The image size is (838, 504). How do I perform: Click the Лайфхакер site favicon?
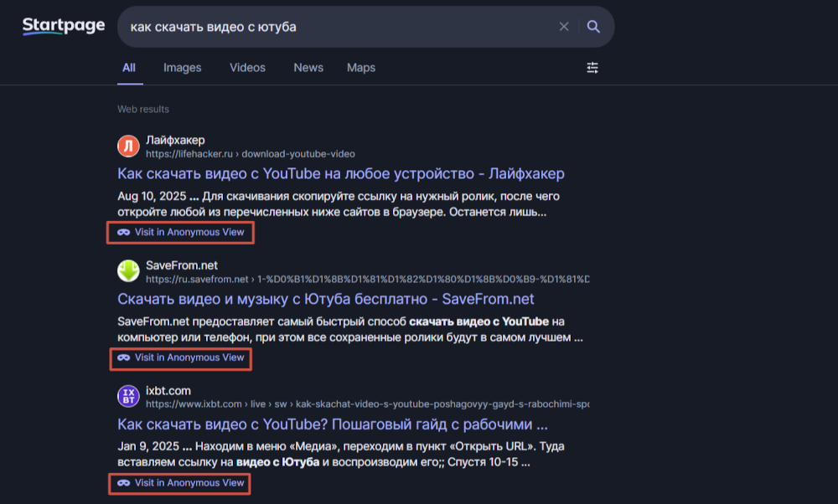(128, 147)
